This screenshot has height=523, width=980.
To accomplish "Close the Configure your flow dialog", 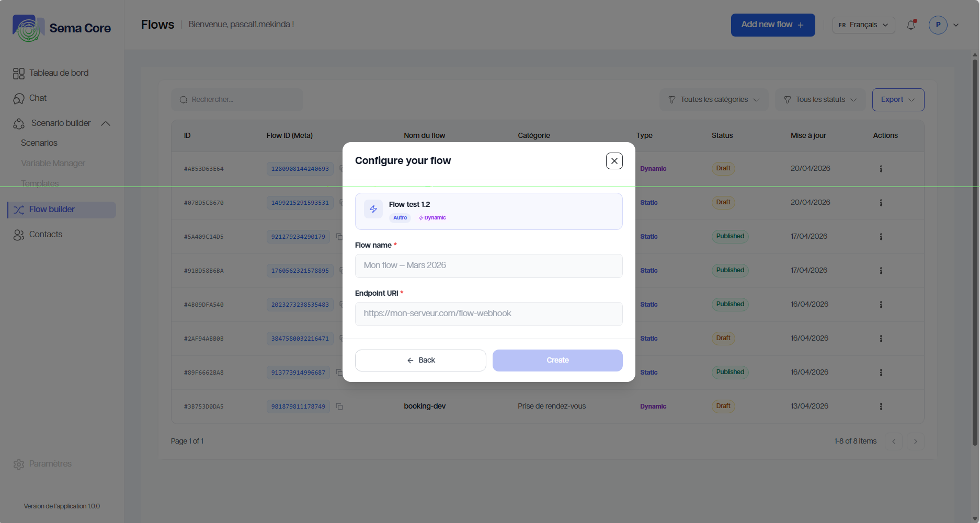I will point(614,161).
